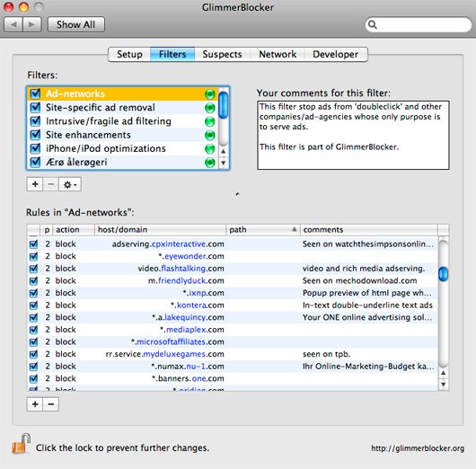The image size is (476, 469).
Task: Switch to the Suspects tab
Action: tap(222, 55)
